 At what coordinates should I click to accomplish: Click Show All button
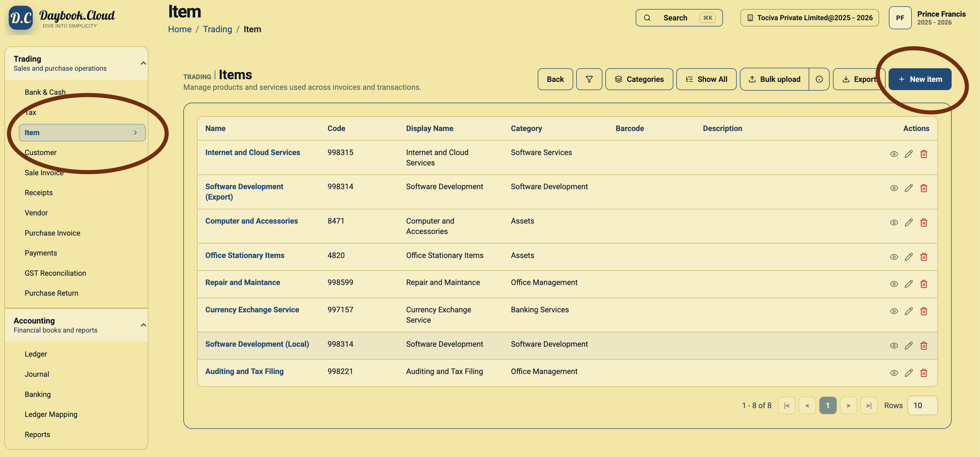[706, 79]
